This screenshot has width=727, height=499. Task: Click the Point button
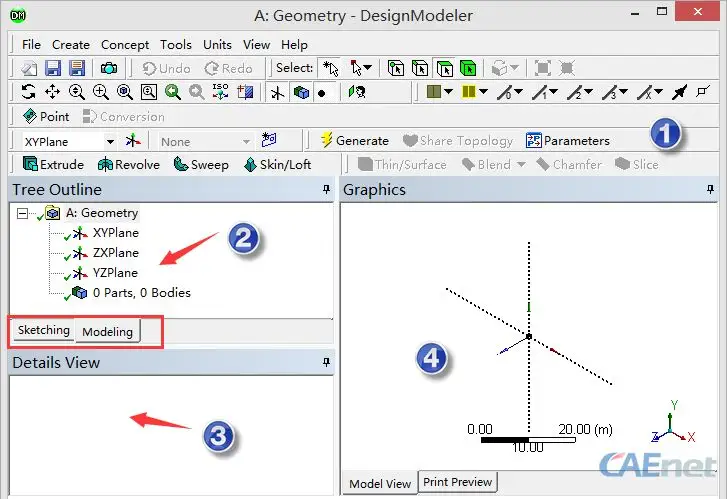(46, 116)
